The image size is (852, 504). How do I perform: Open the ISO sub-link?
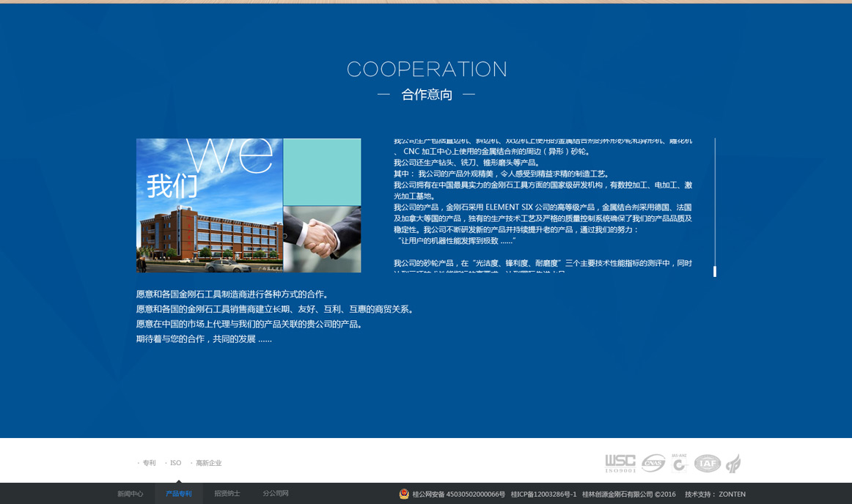pos(175,463)
